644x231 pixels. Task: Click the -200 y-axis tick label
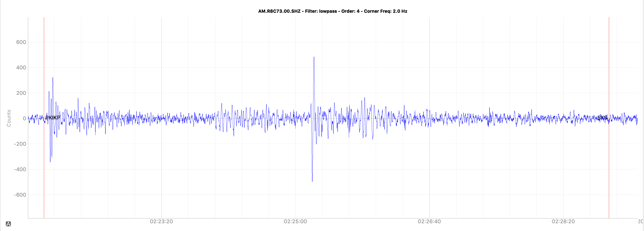click(x=20, y=144)
